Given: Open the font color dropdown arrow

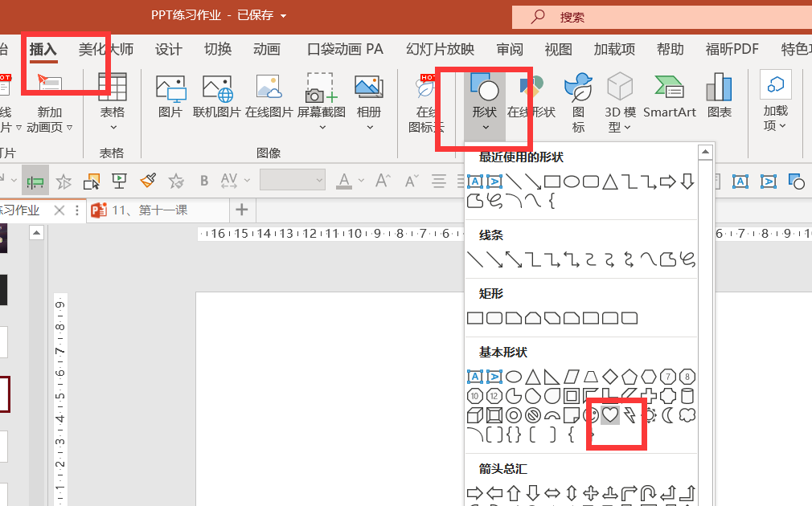Looking at the screenshot, I should click(x=360, y=180).
